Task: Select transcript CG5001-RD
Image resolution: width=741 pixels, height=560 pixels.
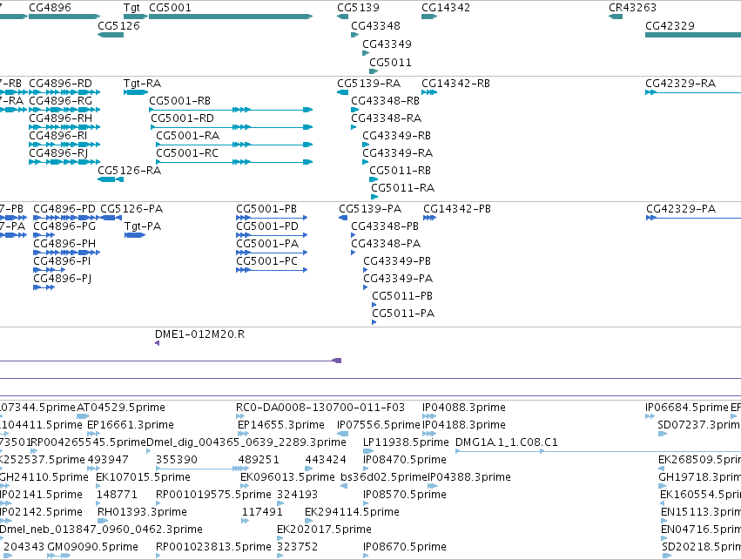Action: click(x=182, y=118)
